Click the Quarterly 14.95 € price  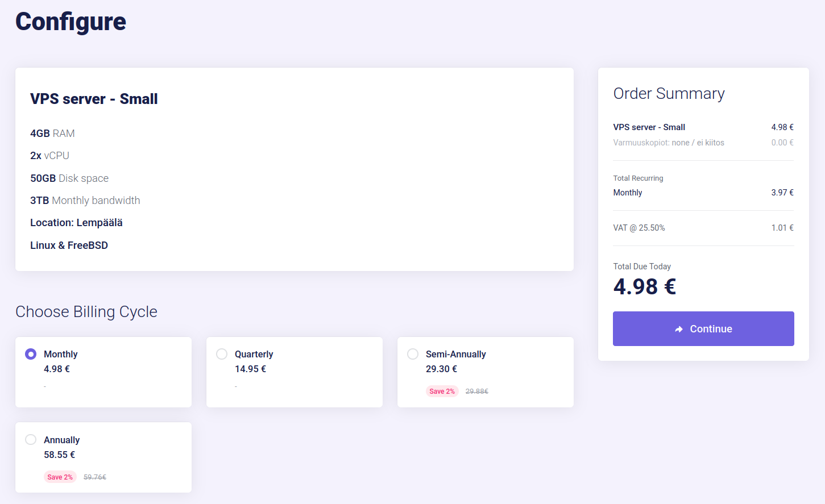tap(250, 369)
